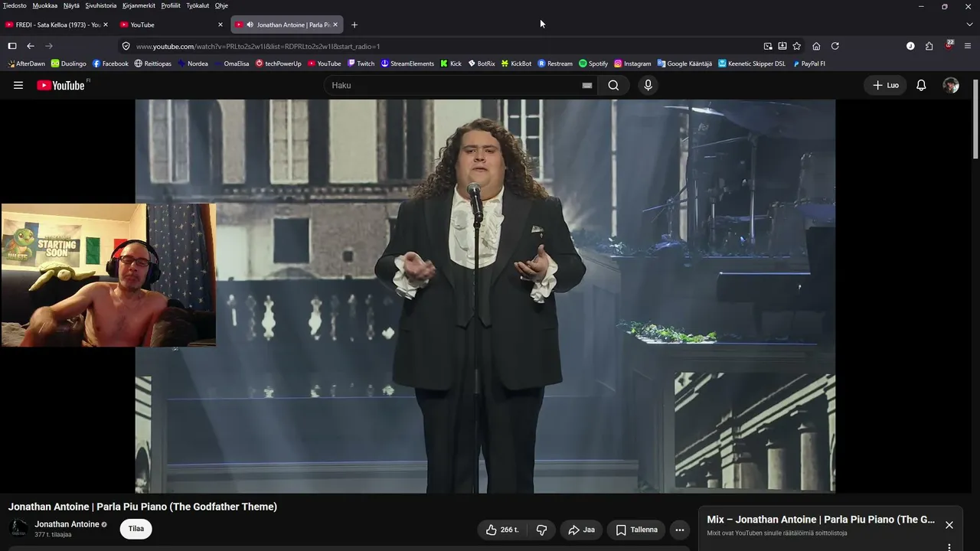Viewport: 980px width, 551px height.
Task: Click the install-app icon in address bar
Action: click(x=782, y=46)
